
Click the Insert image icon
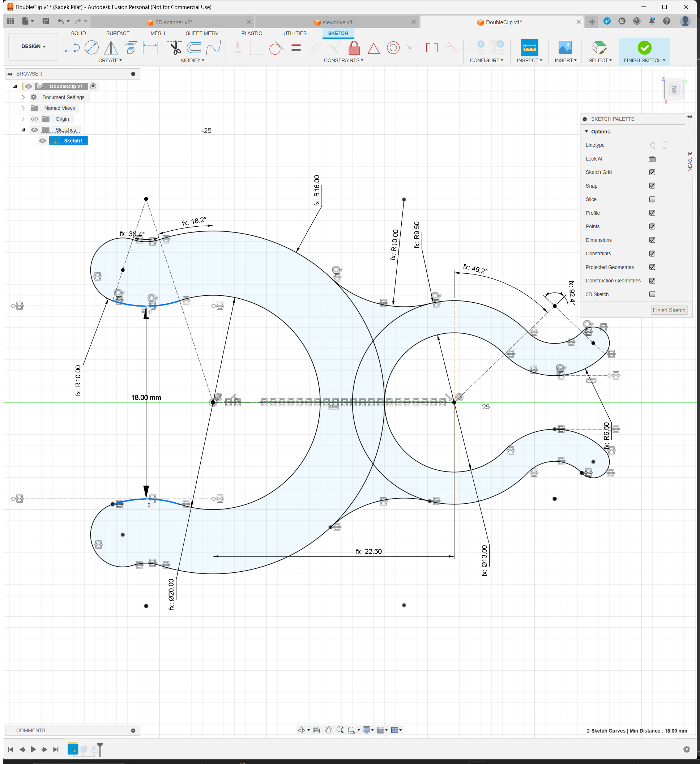565,48
